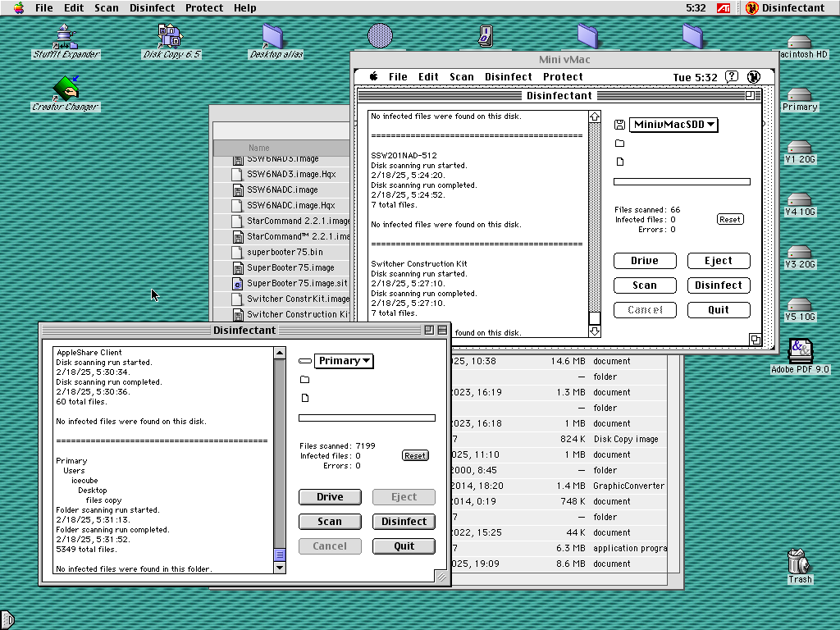Select the Adobe PDF 9.0 desktop icon

click(x=800, y=351)
